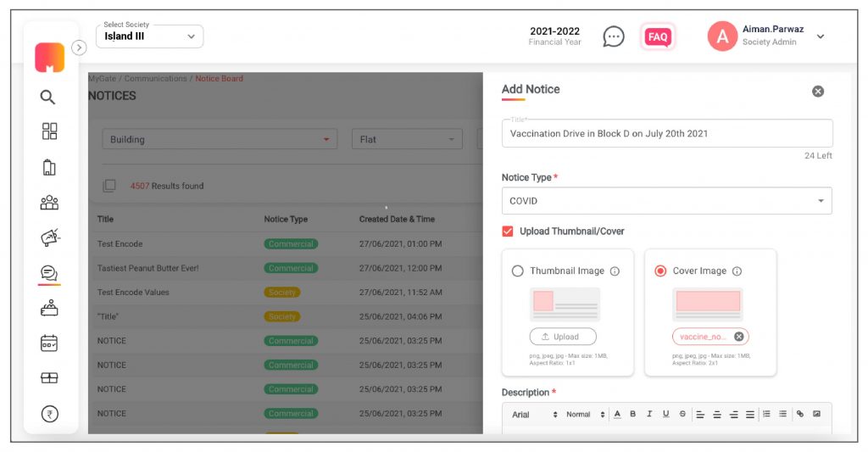Click the Upload button for thumbnail
This screenshot has height=452, width=868.
[563, 337]
